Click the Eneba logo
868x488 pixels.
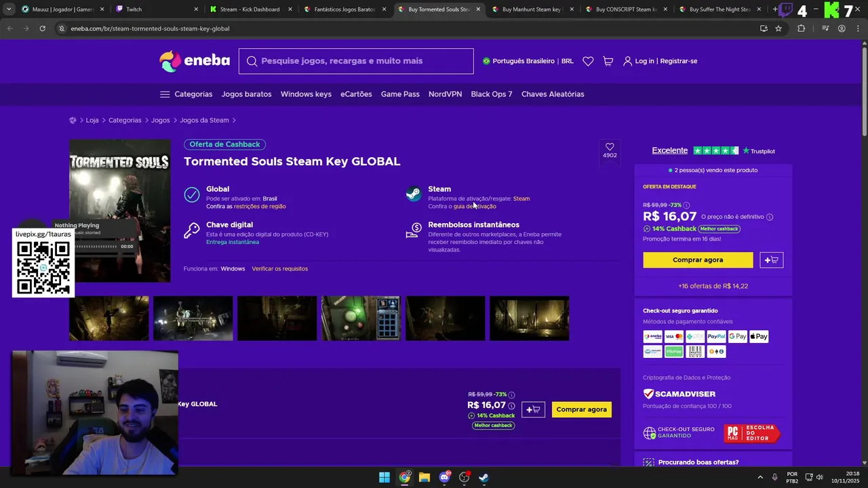coord(195,61)
